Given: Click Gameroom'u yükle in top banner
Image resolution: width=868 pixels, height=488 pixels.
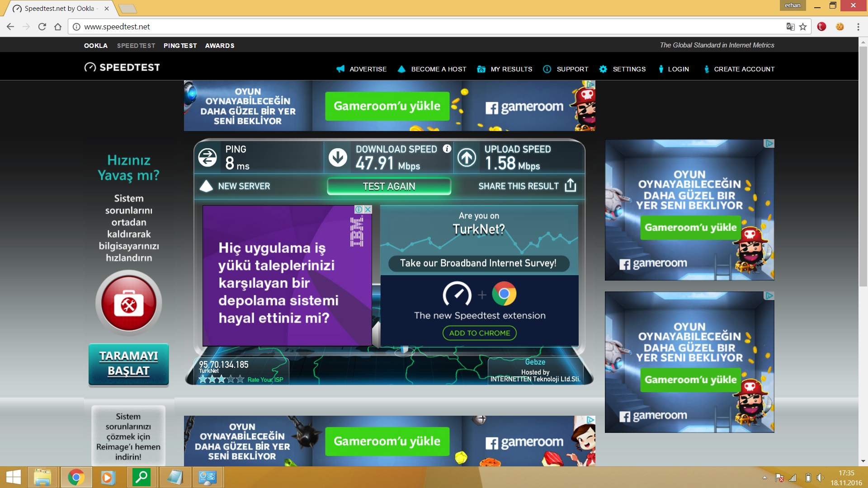Looking at the screenshot, I should point(387,106).
